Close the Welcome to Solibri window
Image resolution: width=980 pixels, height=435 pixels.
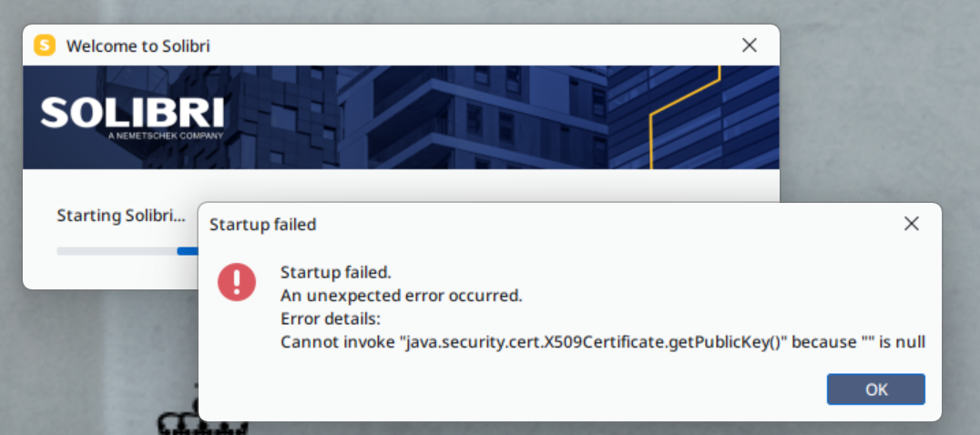pyautogui.click(x=749, y=45)
